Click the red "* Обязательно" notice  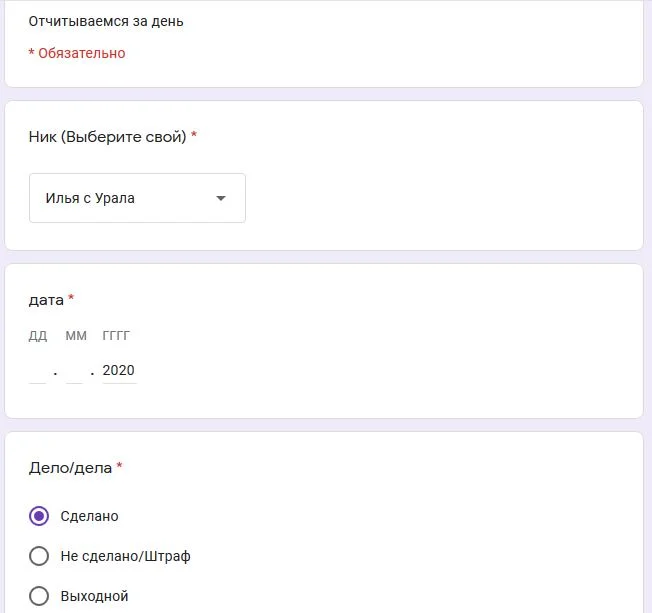click(x=77, y=53)
